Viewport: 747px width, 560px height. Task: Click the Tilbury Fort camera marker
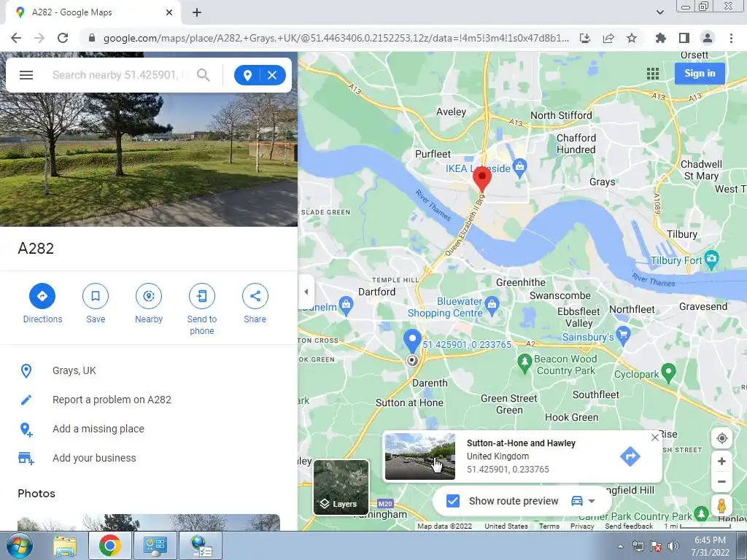pyautogui.click(x=712, y=259)
